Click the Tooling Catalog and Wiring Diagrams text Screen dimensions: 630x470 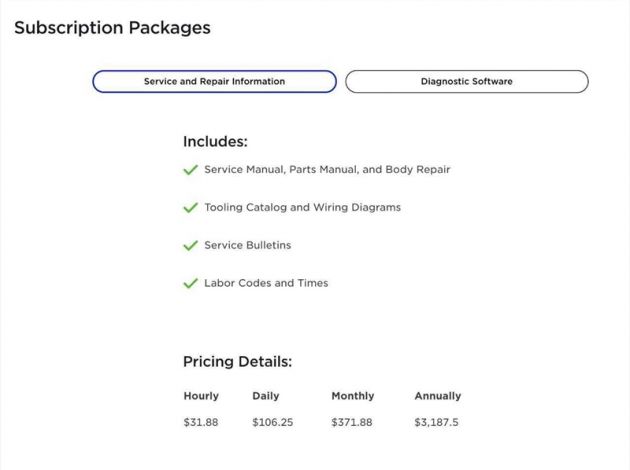[x=302, y=208]
